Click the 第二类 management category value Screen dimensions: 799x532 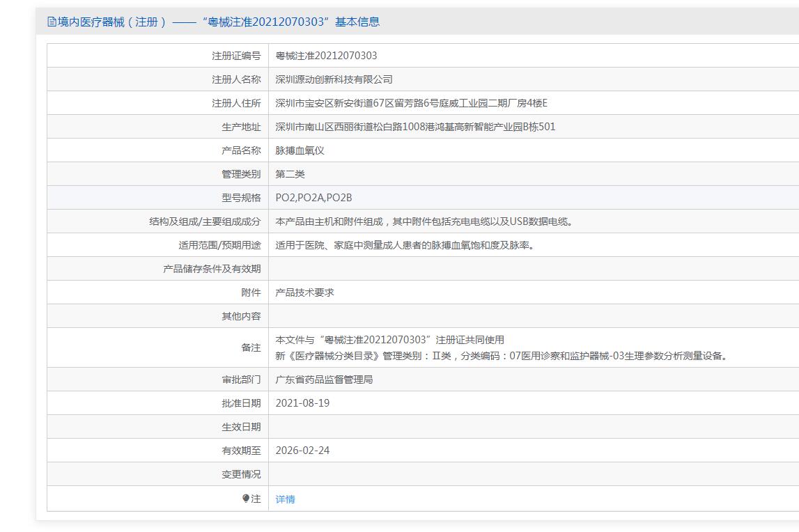click(290, 174)
